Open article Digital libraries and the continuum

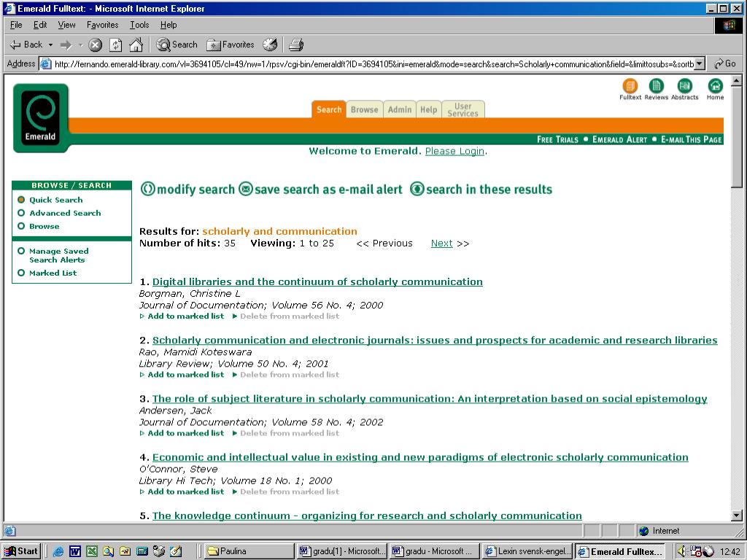317,282
